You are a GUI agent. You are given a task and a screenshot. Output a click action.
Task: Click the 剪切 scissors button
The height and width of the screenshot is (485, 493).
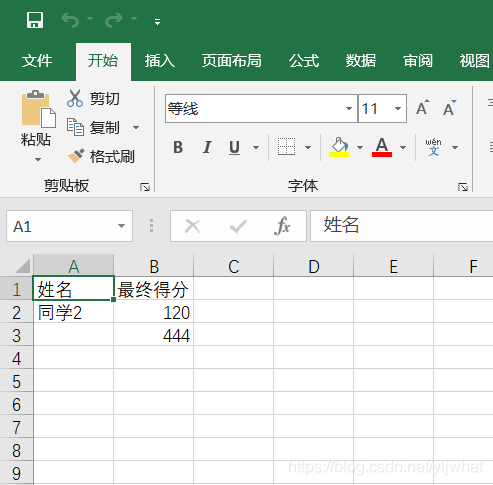93,99
